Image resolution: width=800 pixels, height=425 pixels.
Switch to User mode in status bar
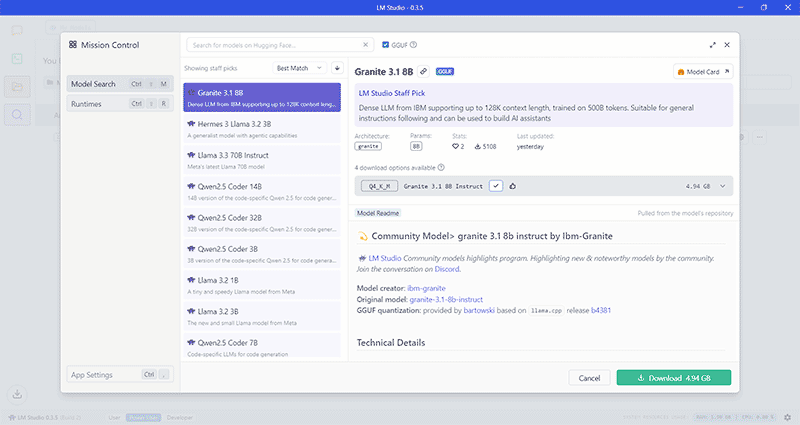pos(114,417)
